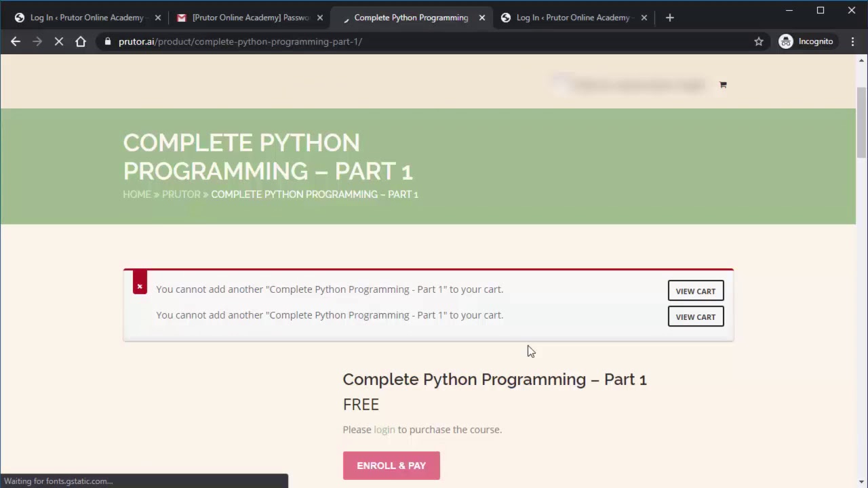Click the second cannot add another cart message
Screen dimensions: 868x488
(330, 315)
